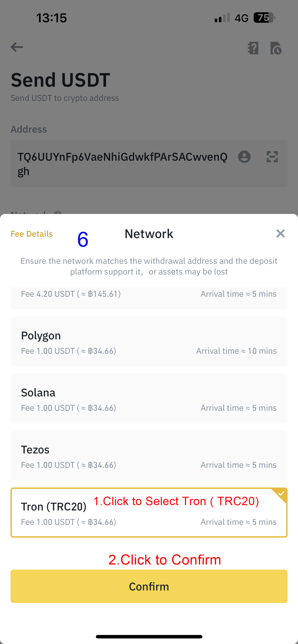This screenshot has height=644, width=298.
Task: Tap the Send USDT page title
Action: (x=60, y=80)
